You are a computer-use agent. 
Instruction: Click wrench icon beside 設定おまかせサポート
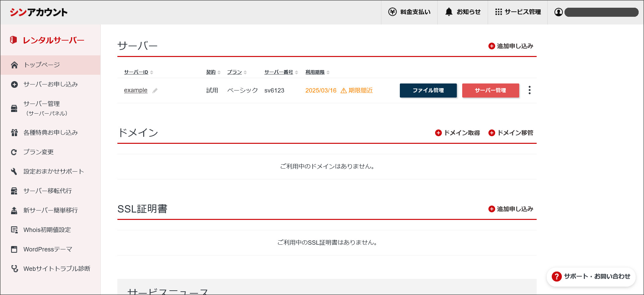(x=14, y=171)
